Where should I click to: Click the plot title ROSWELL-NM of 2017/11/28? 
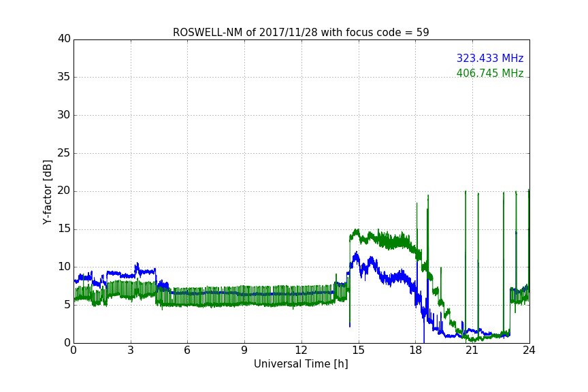[301, 33]
